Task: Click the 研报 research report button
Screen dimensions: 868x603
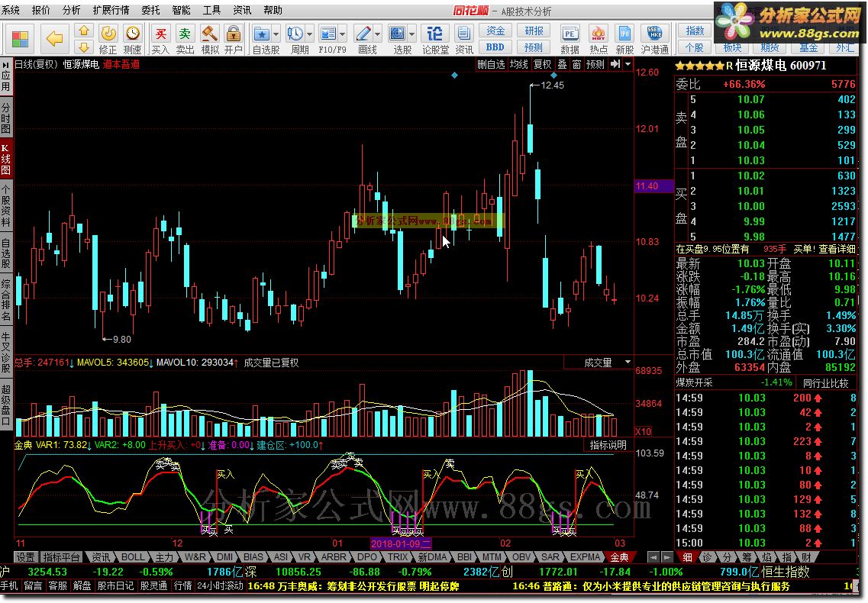Action: (534, 31)
